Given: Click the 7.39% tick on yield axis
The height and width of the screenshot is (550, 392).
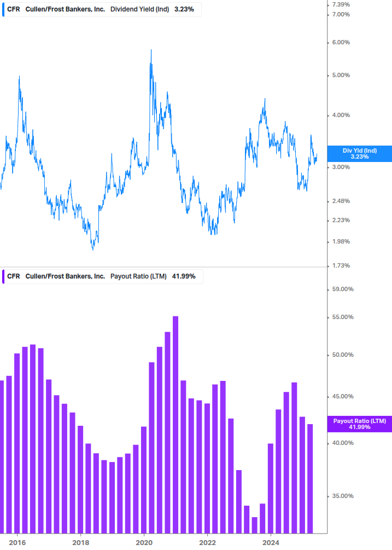Looking at the screenshot, I should (341, 4).
